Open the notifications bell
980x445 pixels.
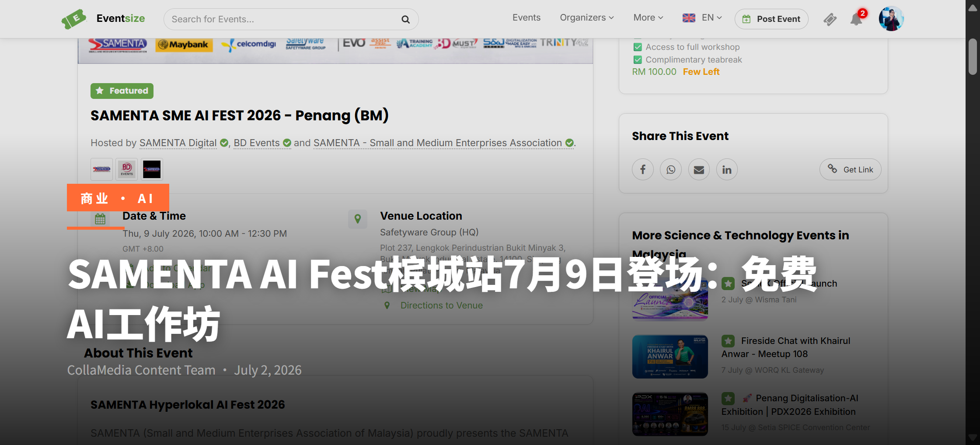click(x=856, y=19)
